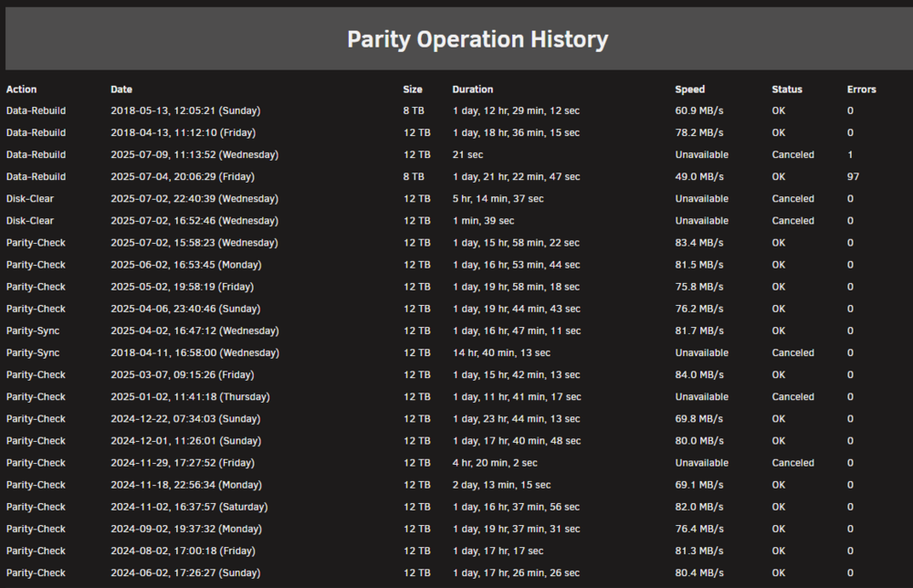The height and width of the screenshot is (588, 913).
Task: Click duration 1 day, 23 hr, 44 min, 13 sec
Action: 516,419
